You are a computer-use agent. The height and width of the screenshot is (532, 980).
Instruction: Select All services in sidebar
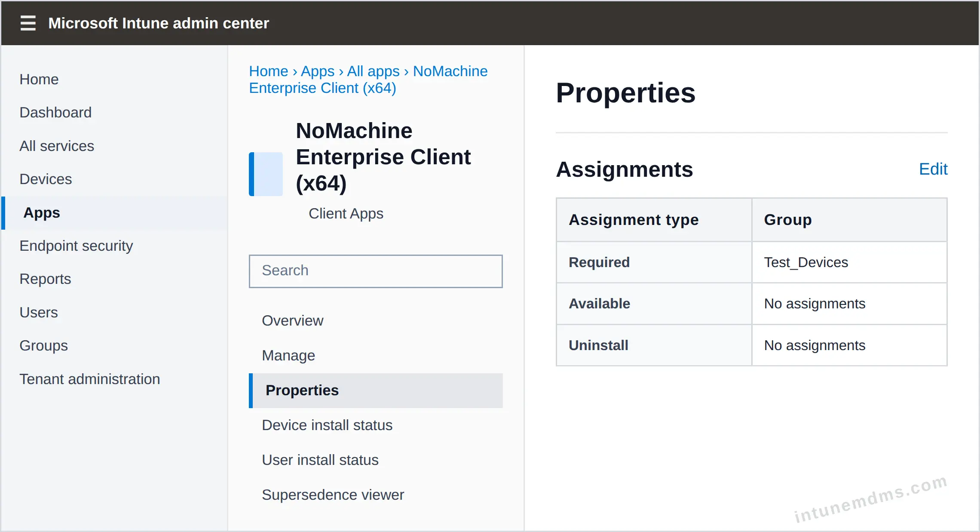click(x=57, y=146)
